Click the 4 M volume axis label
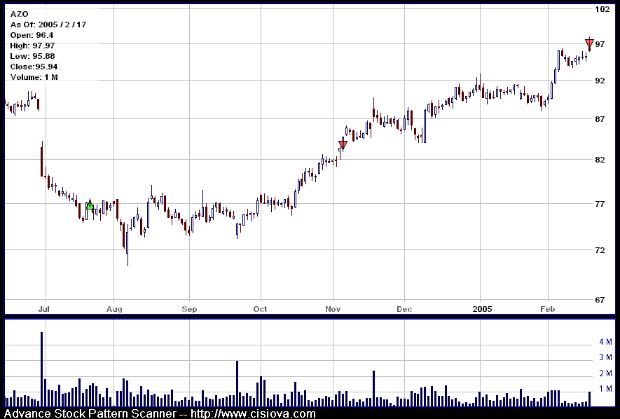The width and height of the screenshot is (620, 419). pyautogui.click(x=606, y=342)
